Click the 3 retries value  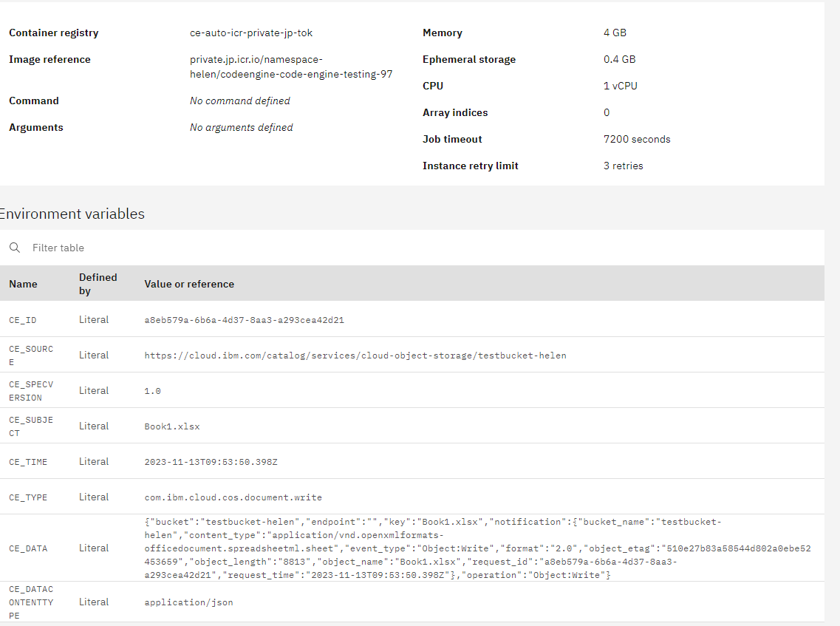[623, 166]
